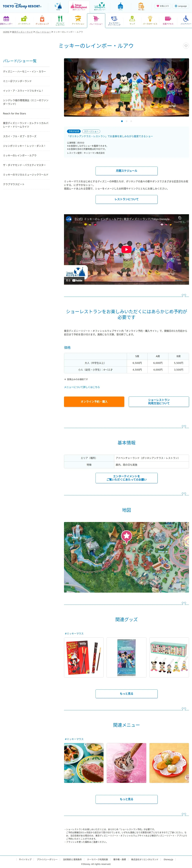Click the お気に入り favorites button
This screenshot has width=192, height=868.
(x=163, y=6)
